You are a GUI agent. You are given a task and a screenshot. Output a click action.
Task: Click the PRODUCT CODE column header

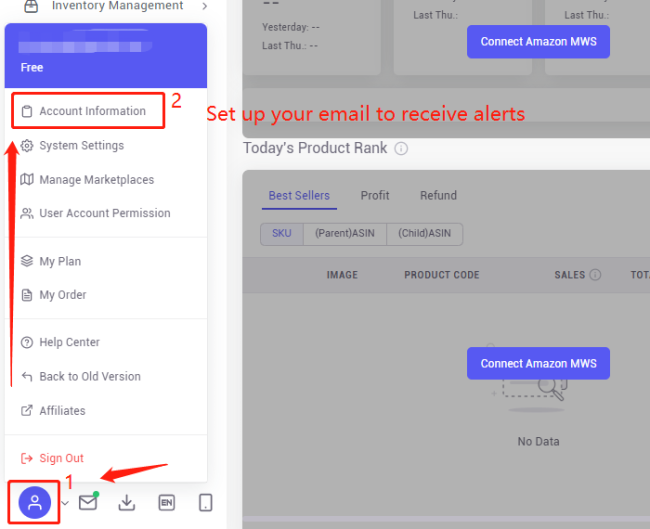click(441, 275)
